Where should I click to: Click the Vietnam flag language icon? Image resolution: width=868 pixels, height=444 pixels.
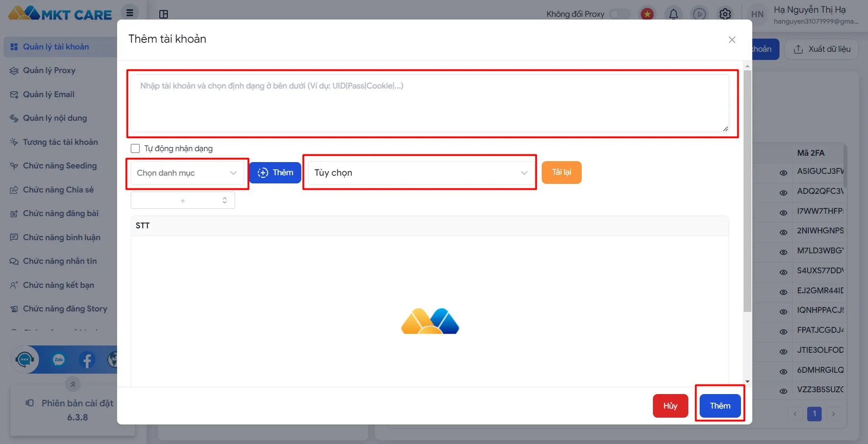[x=647, y=14]
